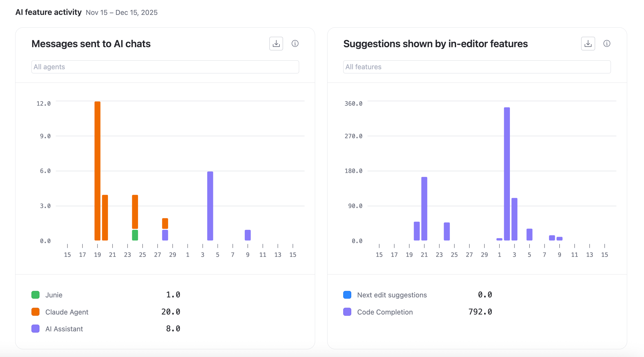Click the AI feature activity heading
644x357 pixels.
coord(49,12)
